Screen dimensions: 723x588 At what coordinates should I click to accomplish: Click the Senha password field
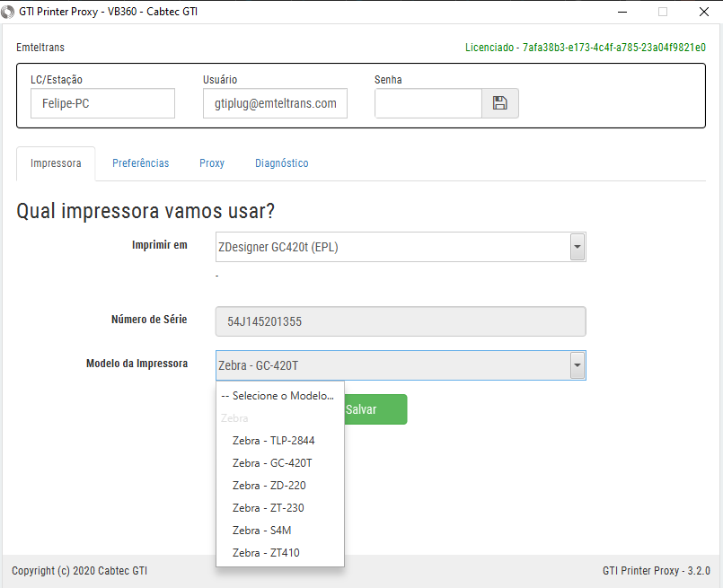428,103
